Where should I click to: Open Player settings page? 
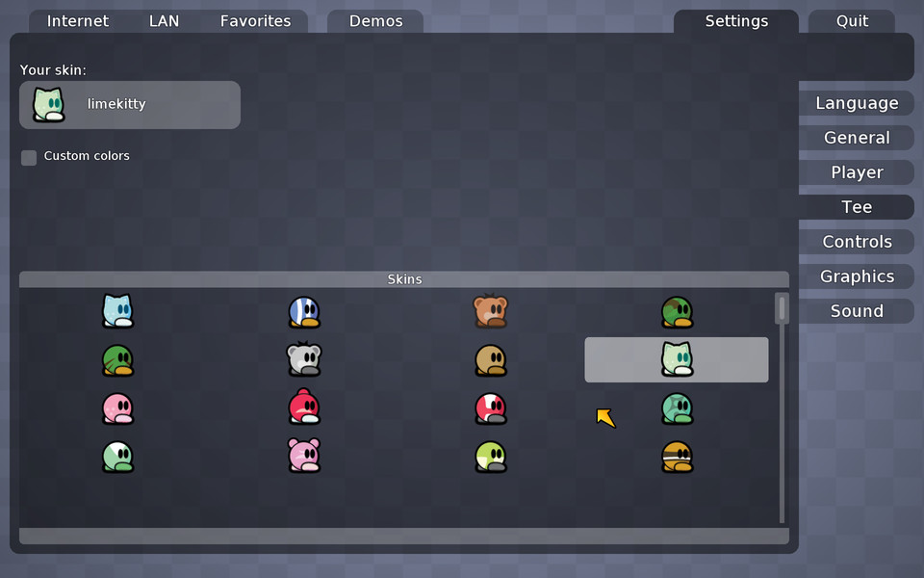[x=857, y=172]
